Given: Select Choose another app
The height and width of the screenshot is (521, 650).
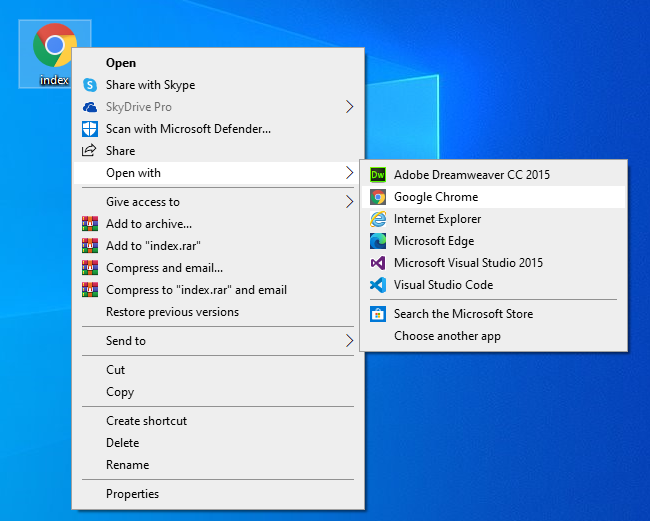Looking at the screenshot, I should point(493,336).
